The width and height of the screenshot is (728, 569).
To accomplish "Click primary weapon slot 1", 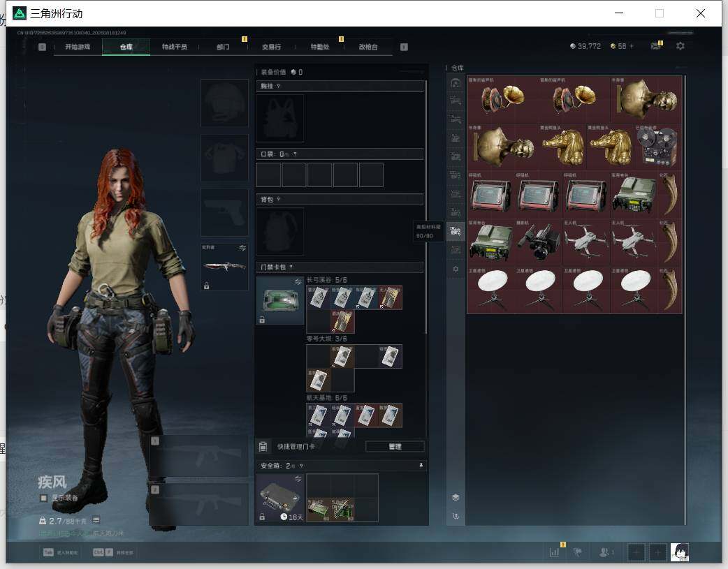I will click(x=198, y=456).
